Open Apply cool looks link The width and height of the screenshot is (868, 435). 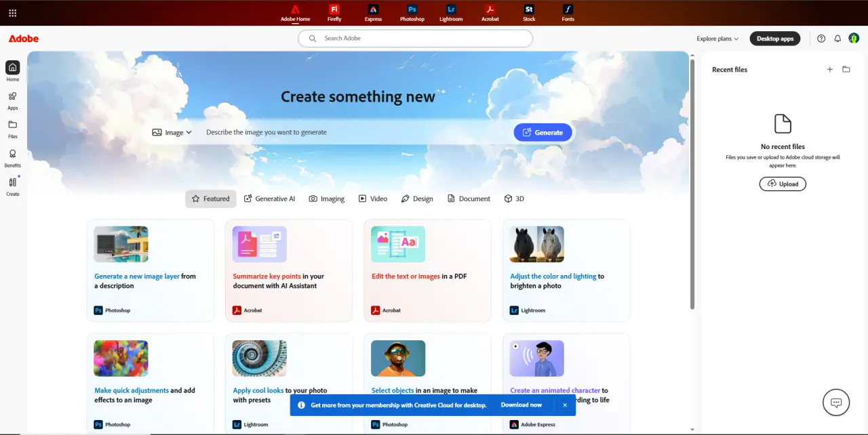pos(258,390)
